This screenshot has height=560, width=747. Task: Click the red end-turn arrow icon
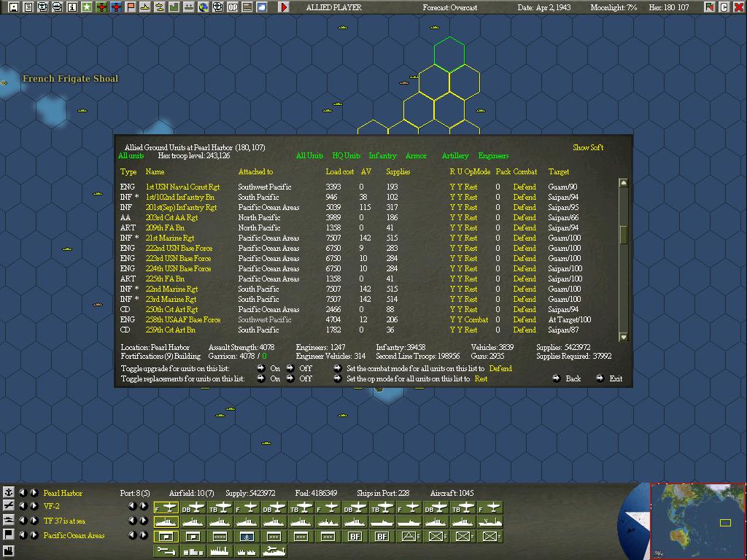pos(284,7)
